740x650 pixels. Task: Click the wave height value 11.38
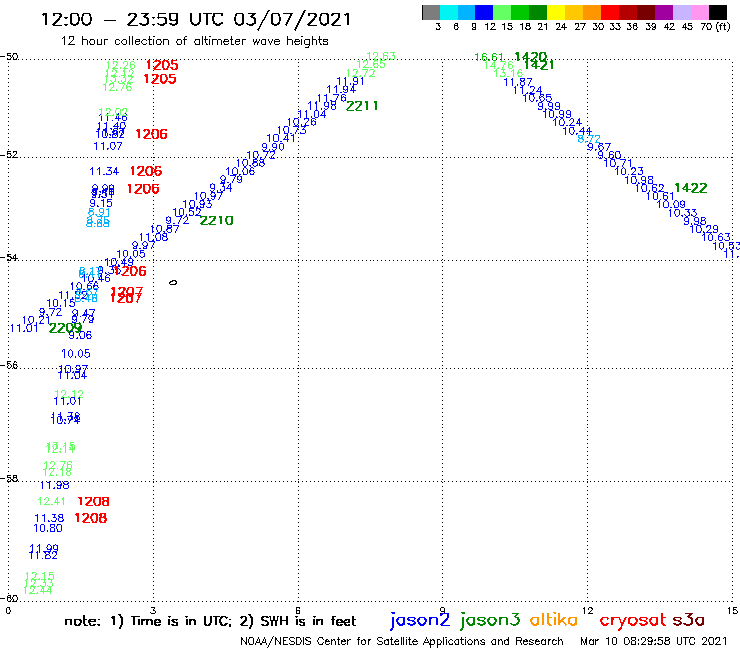pyautogui.click(x=49, y=519)
